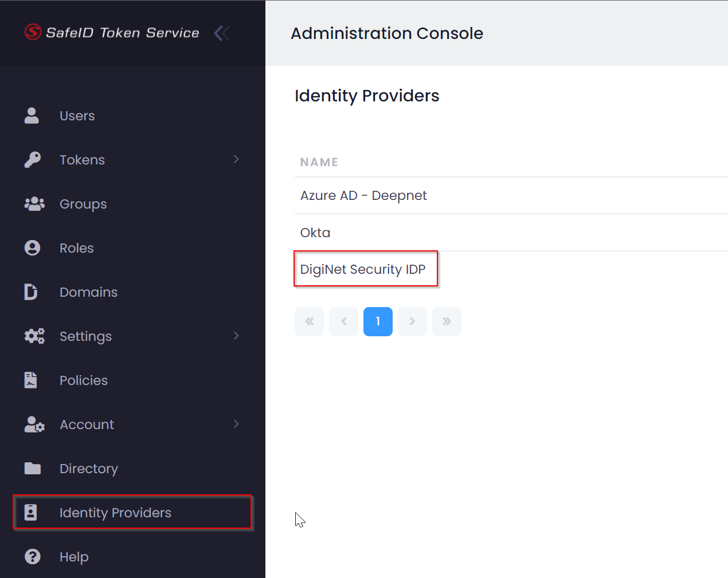Expand the Tokens submenu arrow
This screenshot has width=728, height=578.
pyautogui.click(x=236, y=159)
